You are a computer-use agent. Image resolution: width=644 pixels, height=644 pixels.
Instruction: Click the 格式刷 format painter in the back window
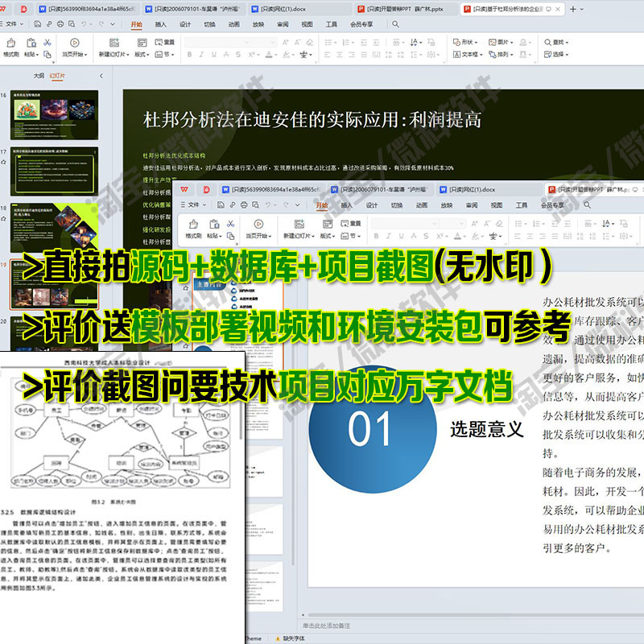(11, 47)
